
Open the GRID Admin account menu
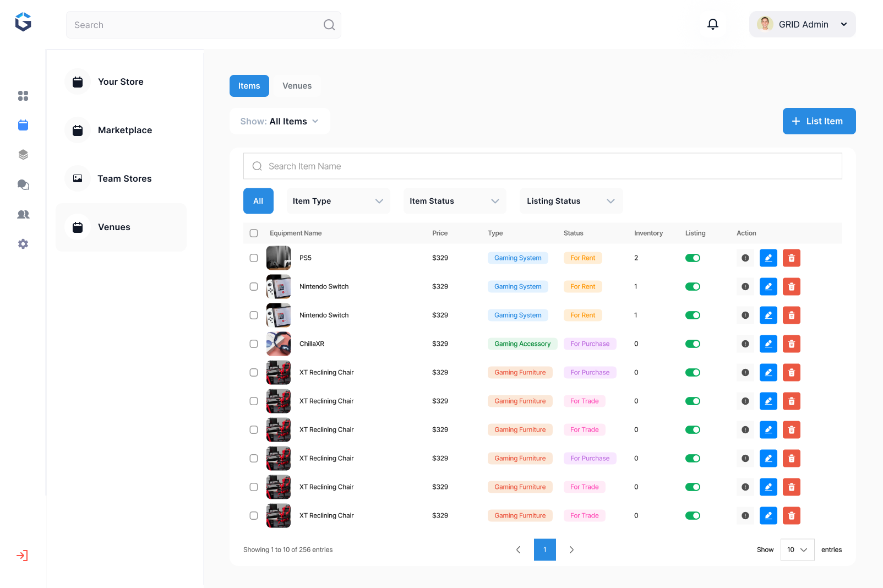(802, 24)
